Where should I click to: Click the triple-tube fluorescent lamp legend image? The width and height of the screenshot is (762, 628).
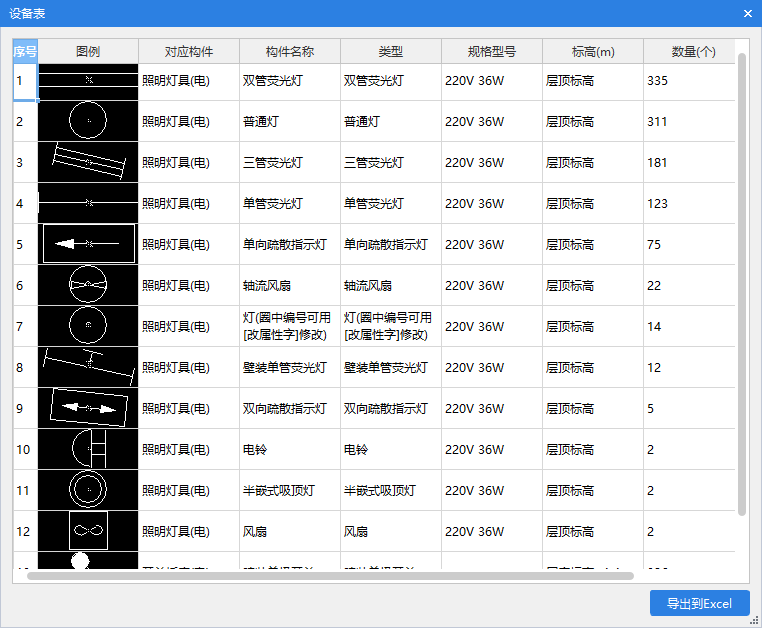point(88,162)
